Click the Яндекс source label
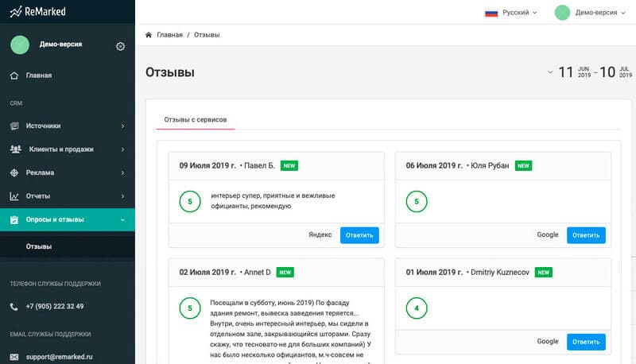This screenshot has width=636, height=364. click(x=320, y=234)
